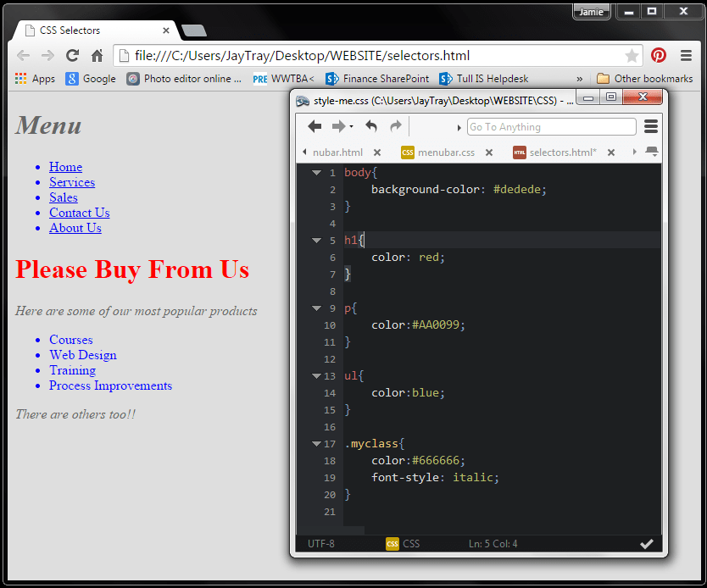Click the CSS language badge in the status bar
This screenshot has height=588, width=707.
coord(392,543)
